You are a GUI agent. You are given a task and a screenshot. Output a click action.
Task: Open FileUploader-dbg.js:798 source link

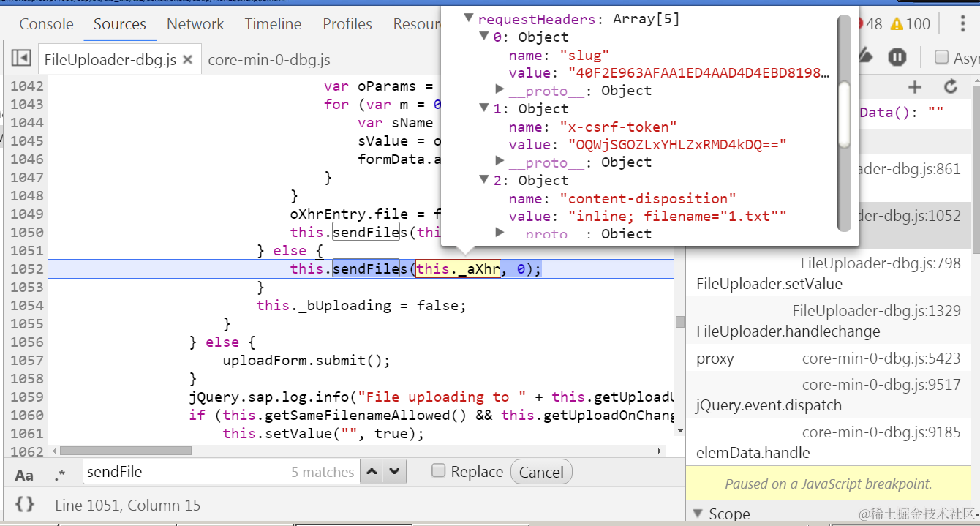881,263
